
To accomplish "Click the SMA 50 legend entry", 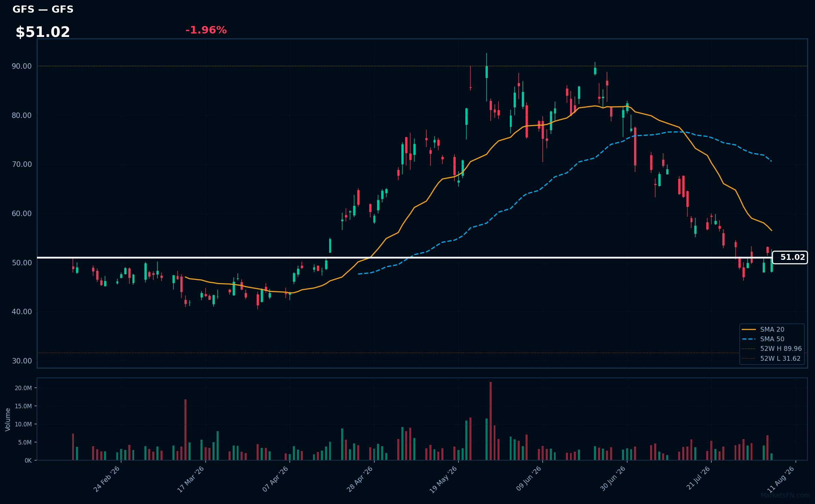I will [763, 339].
